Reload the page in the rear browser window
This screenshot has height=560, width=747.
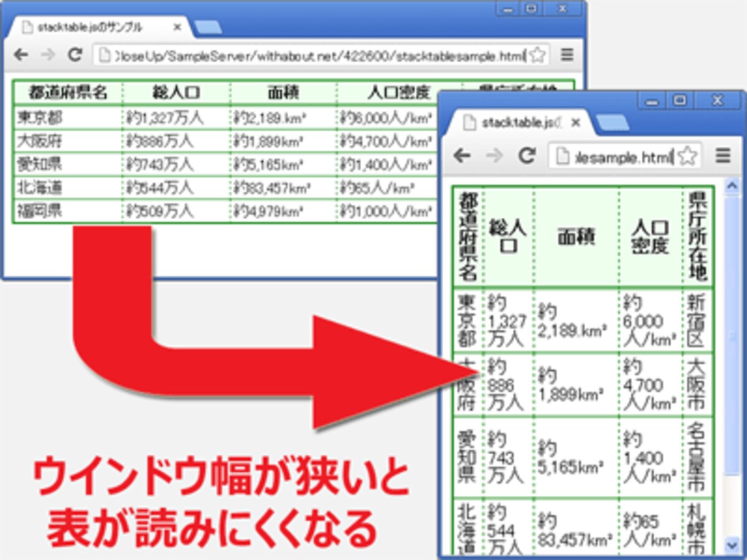click(x=75, y=55)
